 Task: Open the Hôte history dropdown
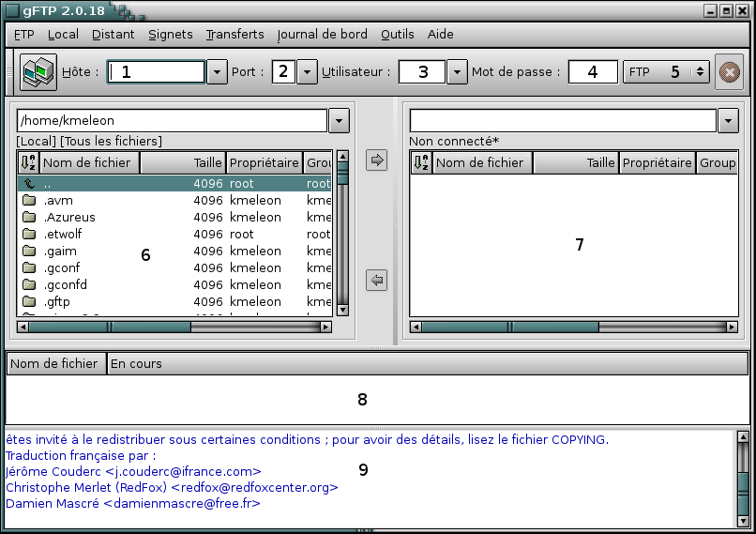(217, 72)
